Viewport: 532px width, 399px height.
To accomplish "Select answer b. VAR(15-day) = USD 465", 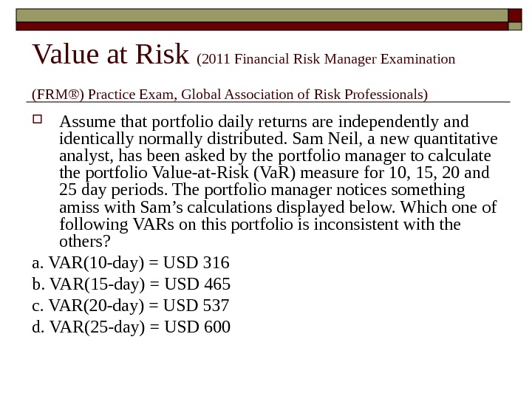I will point(132,284).
